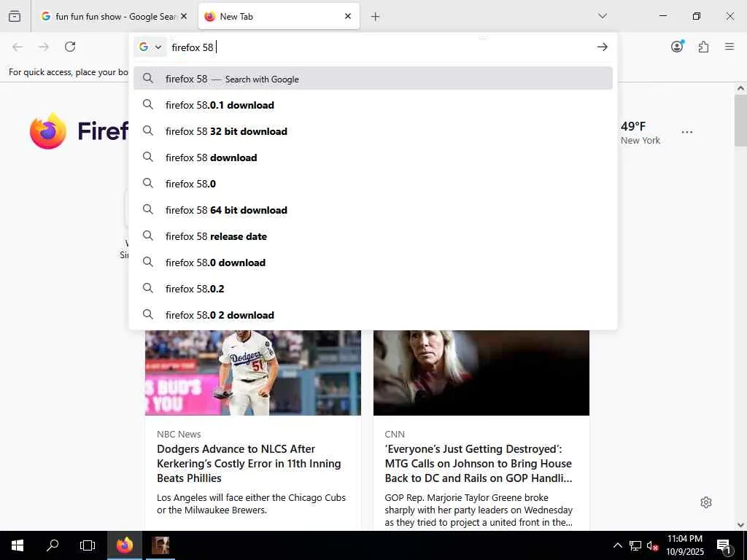The image size is (747, 560).
Task: Open 'Everyone's Just Getting Destroyed' headline
Action: tap(479, 463)
